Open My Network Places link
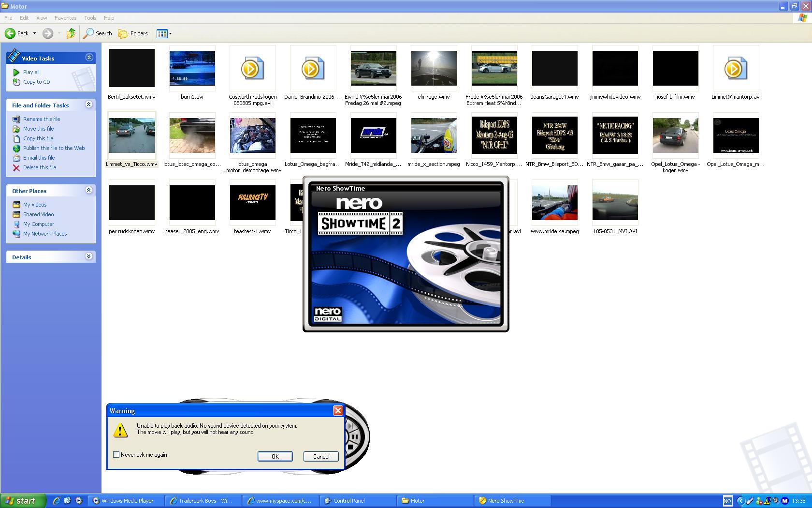This screenshot has height=508, width=812. point(45,234)
